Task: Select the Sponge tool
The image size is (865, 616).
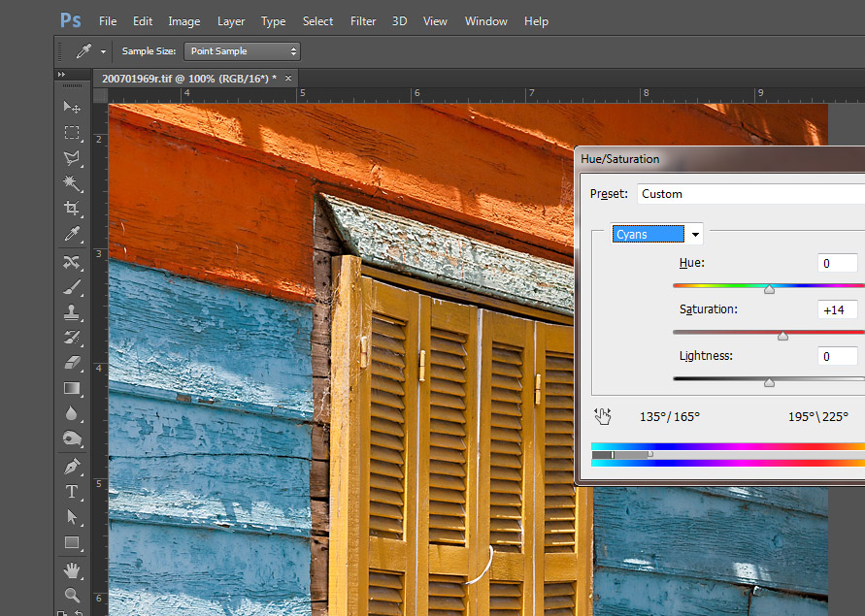Action: 72,438
